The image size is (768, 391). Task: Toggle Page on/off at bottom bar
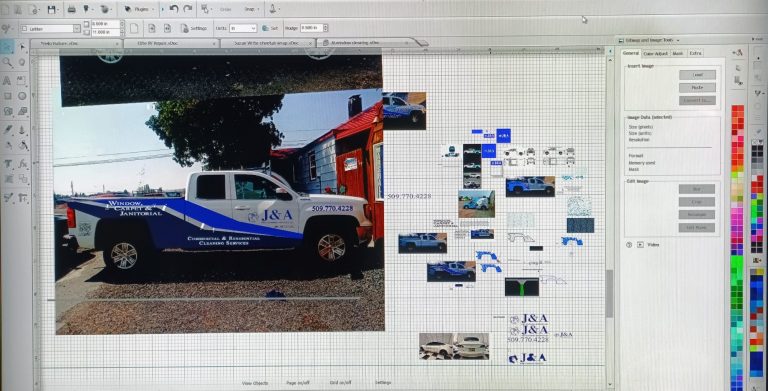pos(297,383)
